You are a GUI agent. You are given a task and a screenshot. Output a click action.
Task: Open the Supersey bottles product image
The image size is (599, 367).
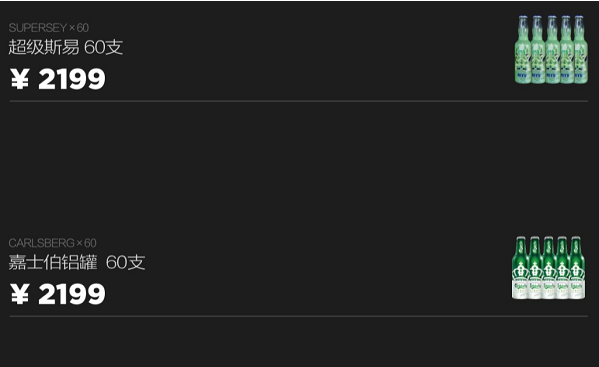[x=551, y=50]
